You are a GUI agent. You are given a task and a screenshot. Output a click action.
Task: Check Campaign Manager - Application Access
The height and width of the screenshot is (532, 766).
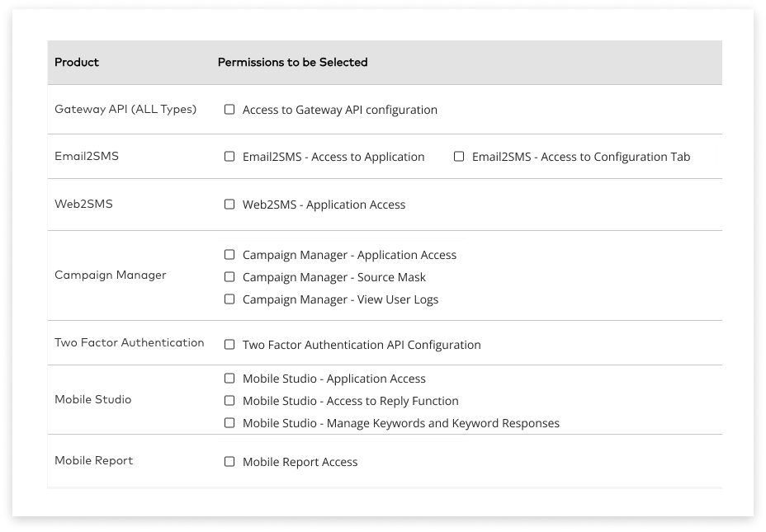(229, 255)
